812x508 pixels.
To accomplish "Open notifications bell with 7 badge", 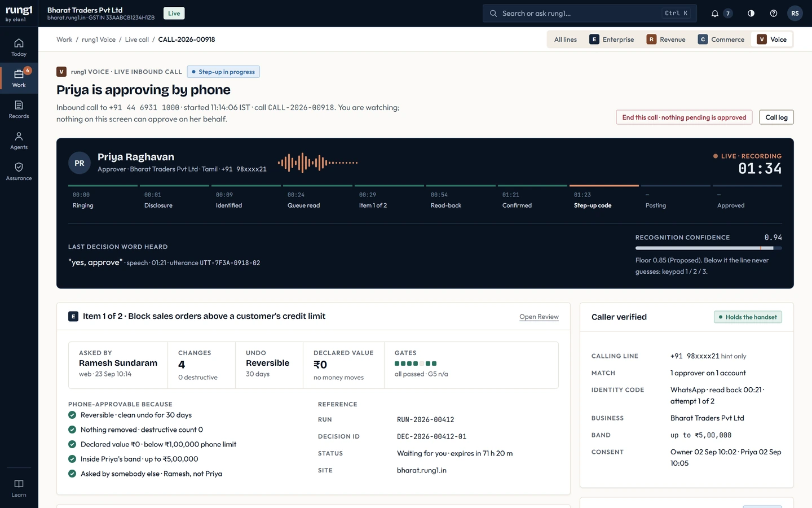I will (721, 14).
